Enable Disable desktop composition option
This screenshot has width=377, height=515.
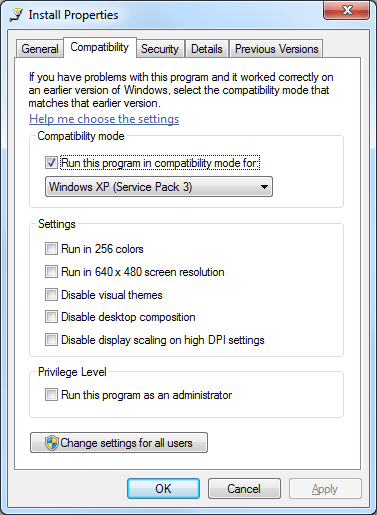tap(51, 317)
